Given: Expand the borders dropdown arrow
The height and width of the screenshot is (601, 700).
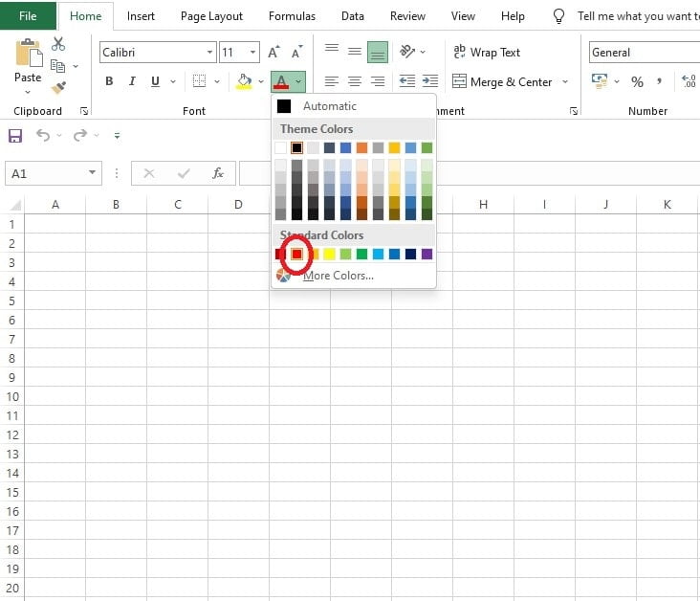Looking at the screenshot, I should pyautogui.click(x=217, y=81).
